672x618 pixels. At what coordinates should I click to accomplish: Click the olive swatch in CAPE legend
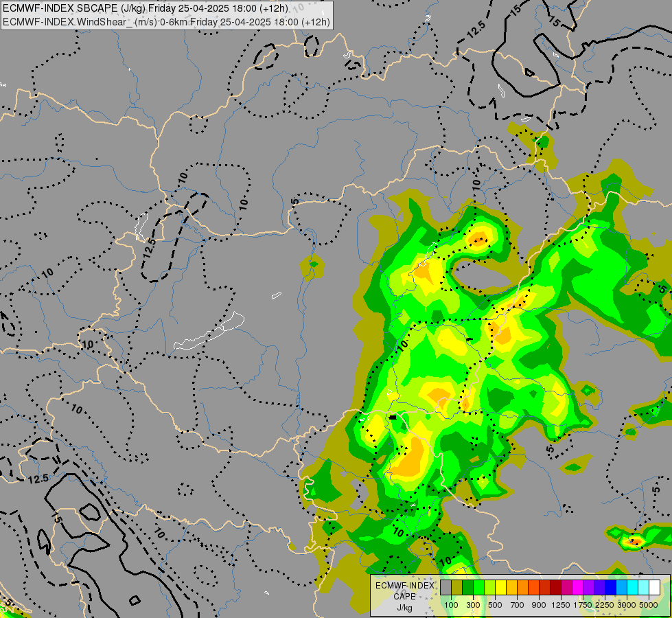point(457,588)
